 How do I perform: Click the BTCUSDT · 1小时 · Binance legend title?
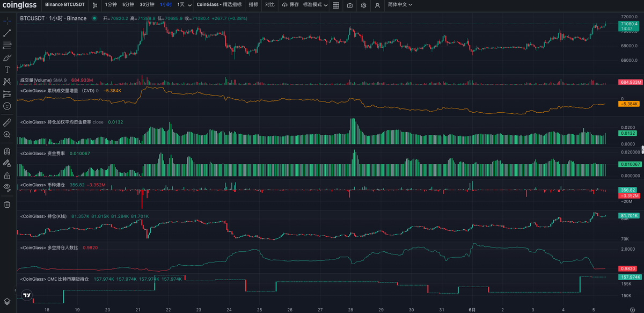coord(53,18)
